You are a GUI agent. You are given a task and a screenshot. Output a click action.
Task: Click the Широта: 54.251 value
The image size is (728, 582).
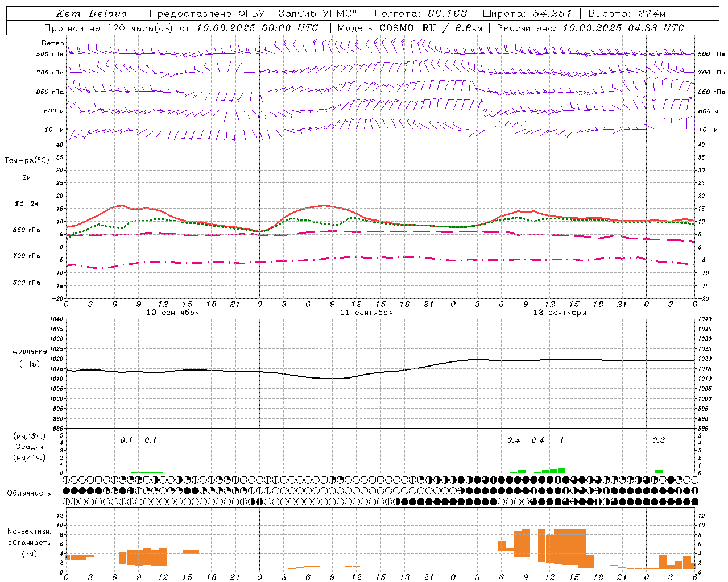point(527,14)
